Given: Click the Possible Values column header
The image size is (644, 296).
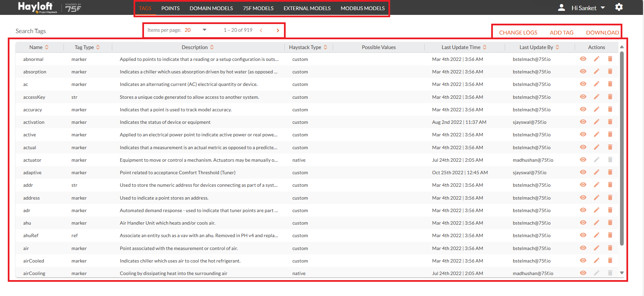Looking at the screenshot, I should coord(379,47).
